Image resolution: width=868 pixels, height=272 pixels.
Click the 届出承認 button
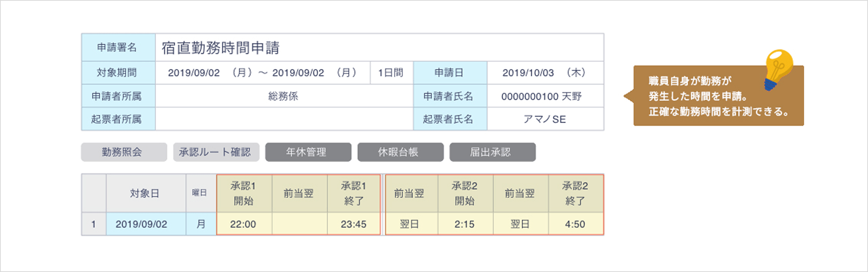click(493, 152)
